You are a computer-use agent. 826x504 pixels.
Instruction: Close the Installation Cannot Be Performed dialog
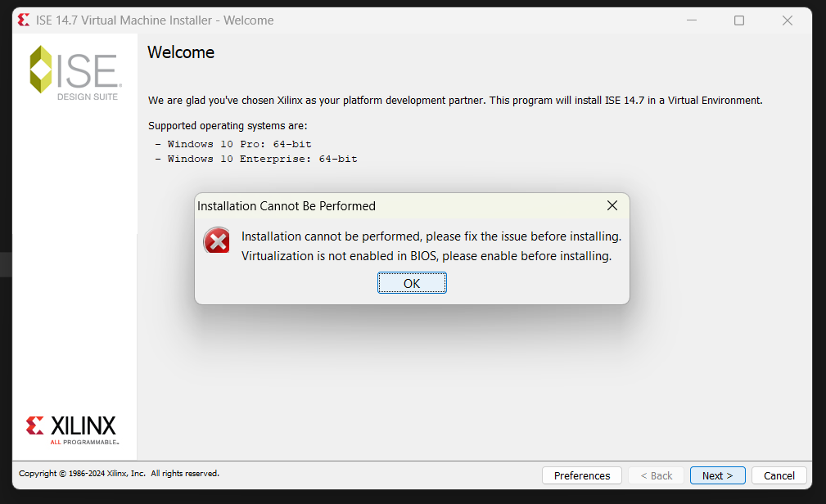tap(612, 205)
